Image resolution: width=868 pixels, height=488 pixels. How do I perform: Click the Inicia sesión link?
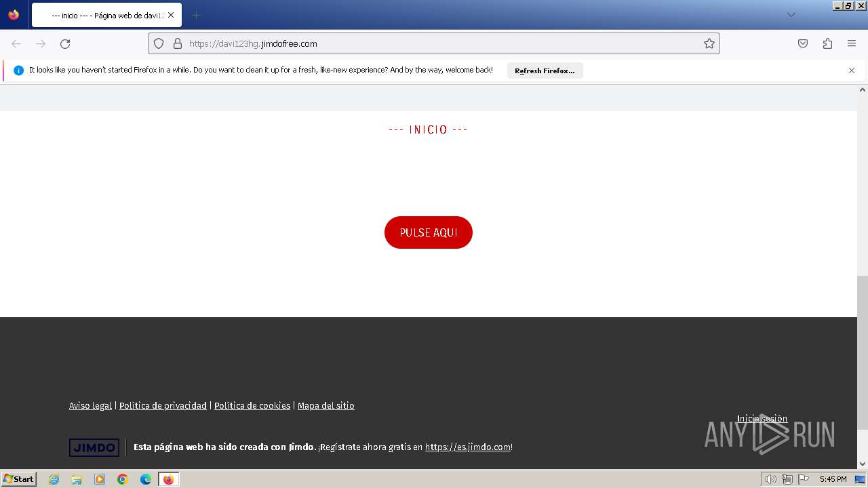point(762,418)
